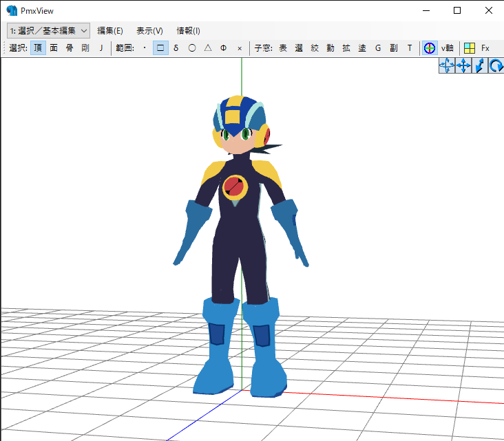Open the 塗 paint sub-window
The height and width of the screenshot is (441, 504).
tap(362, 48)
